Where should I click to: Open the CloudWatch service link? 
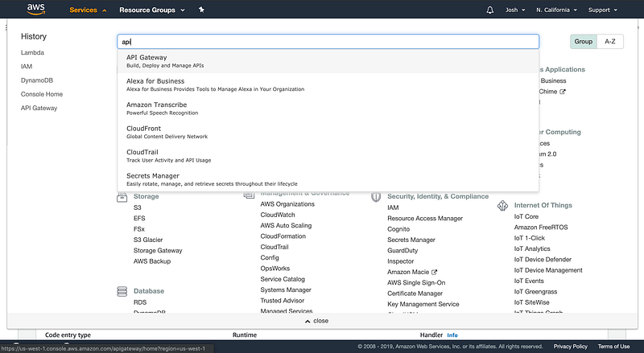278,215
